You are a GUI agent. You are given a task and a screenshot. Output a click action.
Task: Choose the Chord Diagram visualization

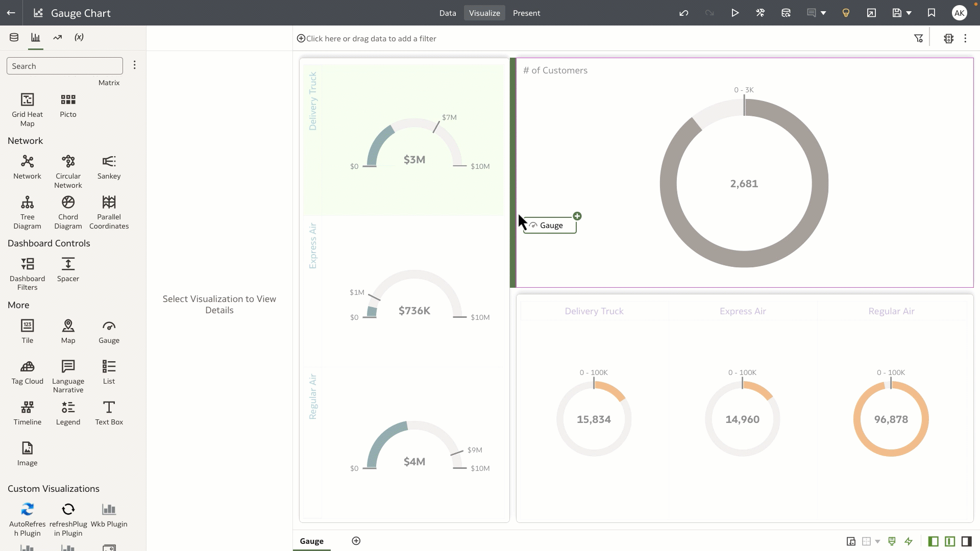tap(68, 203)
